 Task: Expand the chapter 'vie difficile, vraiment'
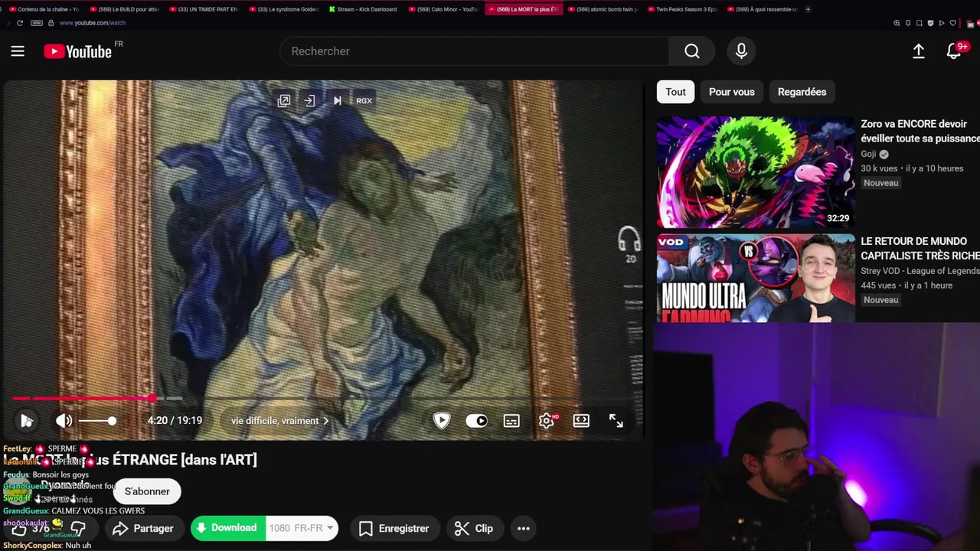tap(279, 421)
